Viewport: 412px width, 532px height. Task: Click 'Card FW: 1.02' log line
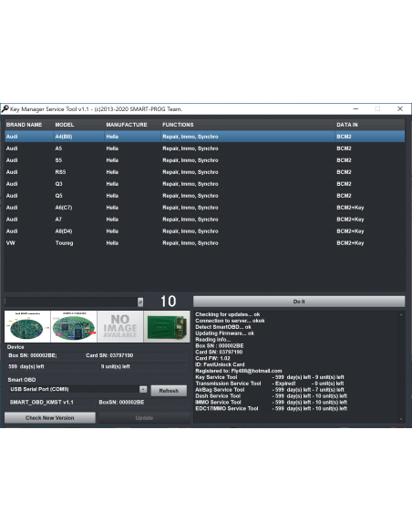point(212,358)
